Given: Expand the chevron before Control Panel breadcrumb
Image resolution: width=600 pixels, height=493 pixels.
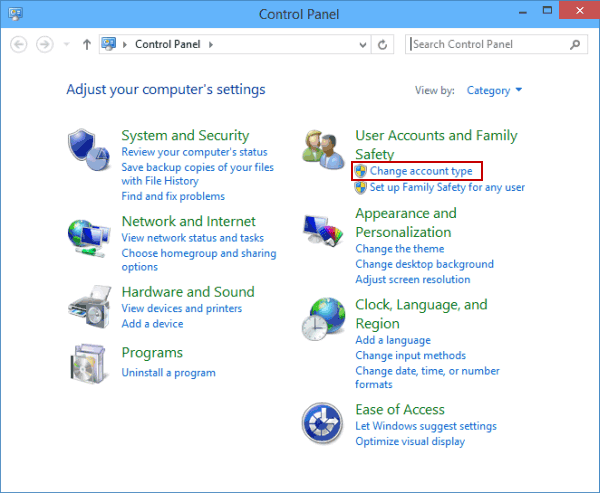Looking at the screenshot, I should pyautogui.click(x=125, y=44).
